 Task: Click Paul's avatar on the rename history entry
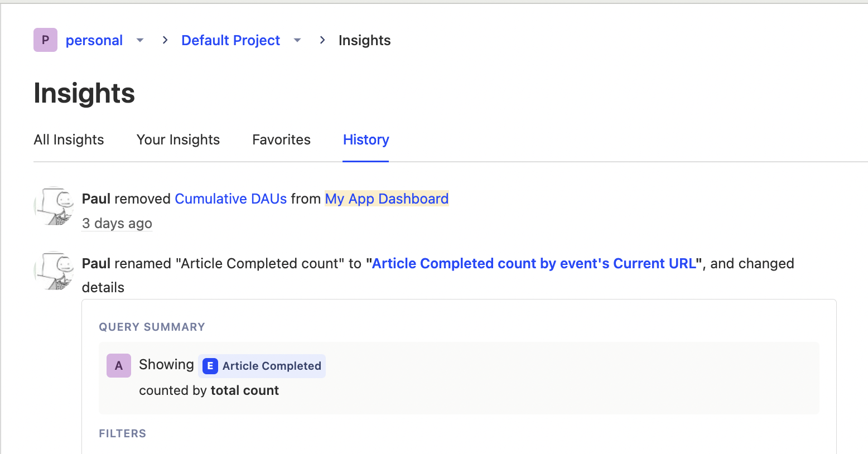54,271
